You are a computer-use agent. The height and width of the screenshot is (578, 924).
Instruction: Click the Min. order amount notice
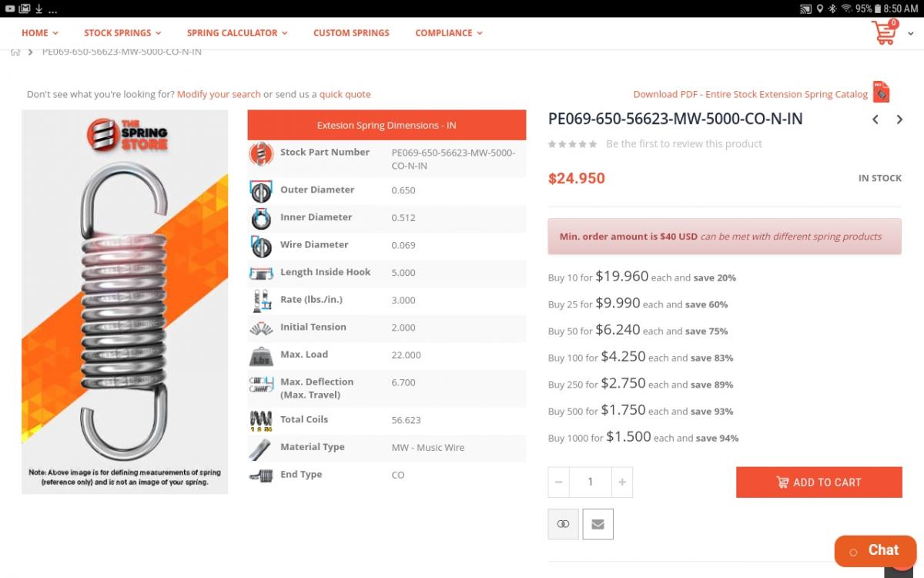coord(725,237)
